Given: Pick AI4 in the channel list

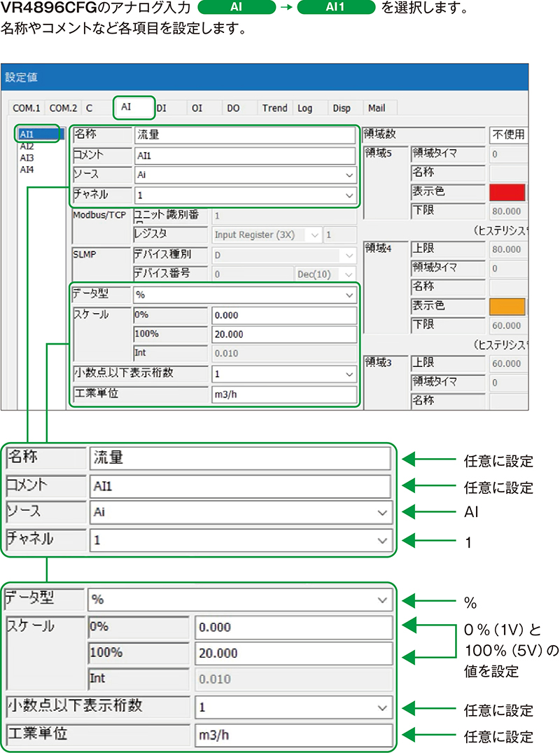Looking at the screenshot, I should pos(27,170).
